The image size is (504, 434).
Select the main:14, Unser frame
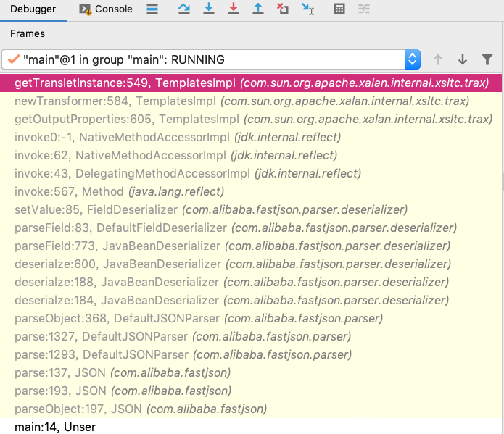pyautogui.click(x=55, y=427)
